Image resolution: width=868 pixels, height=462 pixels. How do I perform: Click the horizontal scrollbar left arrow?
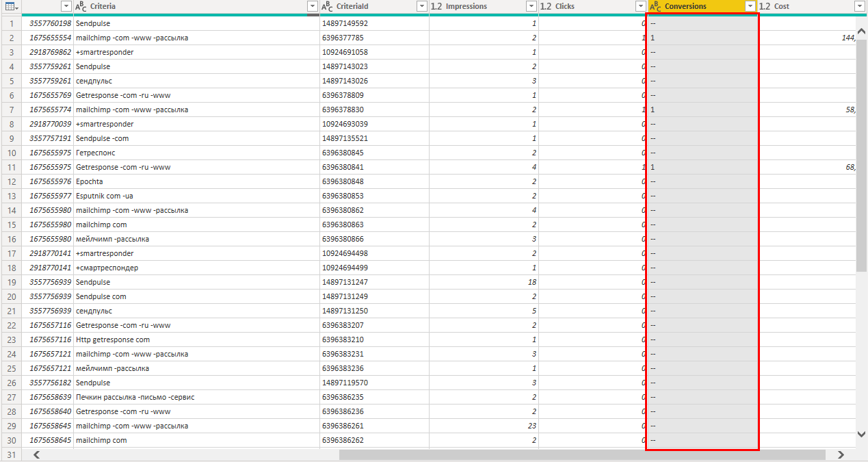coord(36,454)
